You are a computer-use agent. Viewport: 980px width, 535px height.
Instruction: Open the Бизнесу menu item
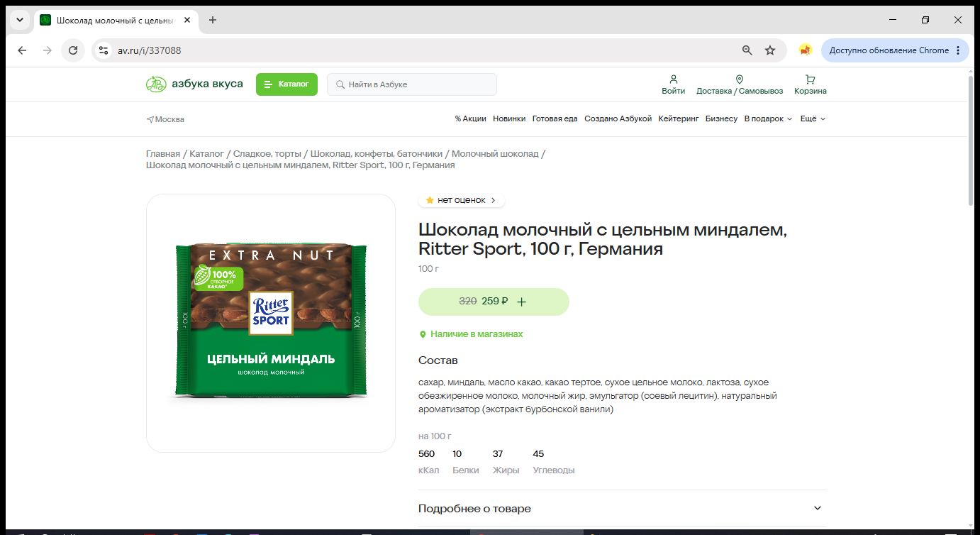pos(721,119)
